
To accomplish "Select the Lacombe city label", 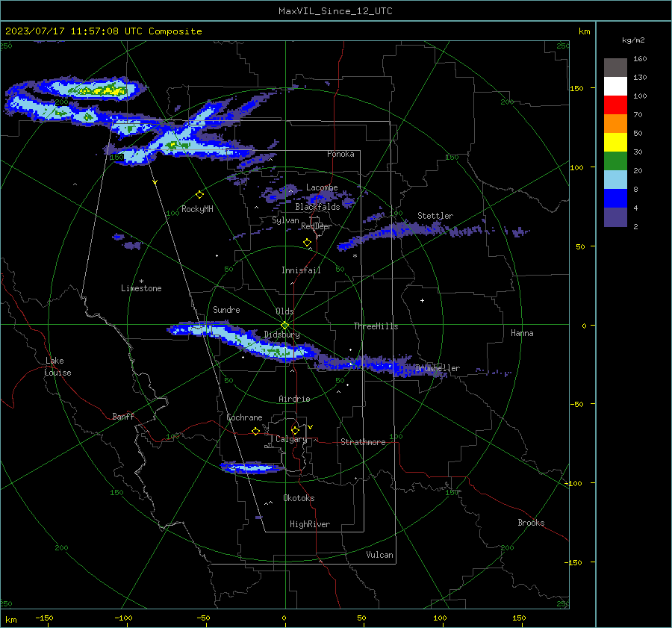I will click(322, 187).
